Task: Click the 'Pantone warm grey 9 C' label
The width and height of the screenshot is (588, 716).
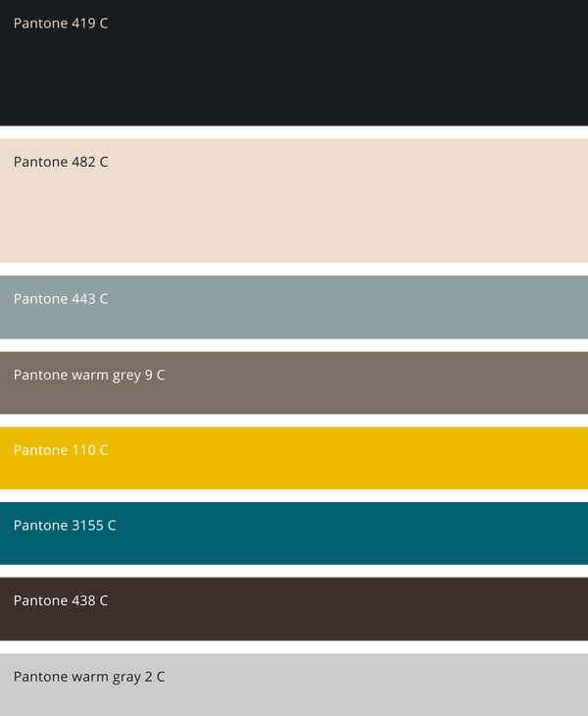Action: 89,376
